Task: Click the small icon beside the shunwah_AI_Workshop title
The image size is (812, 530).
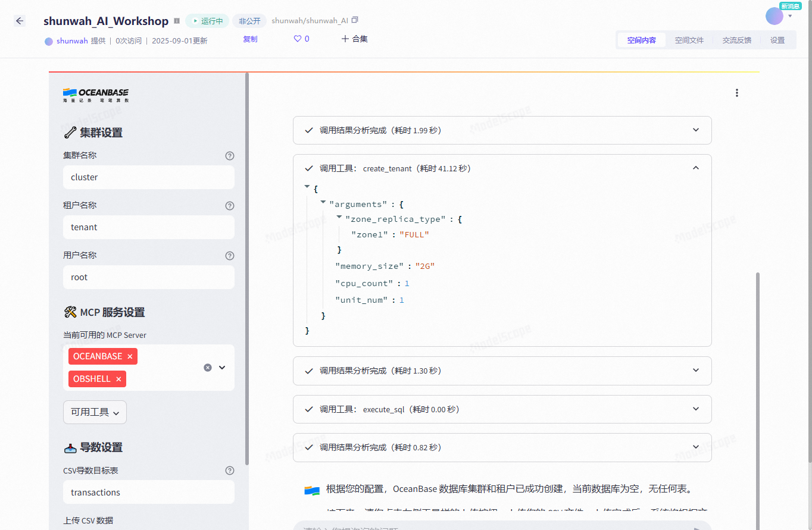Action: click(x=177, y=21)
